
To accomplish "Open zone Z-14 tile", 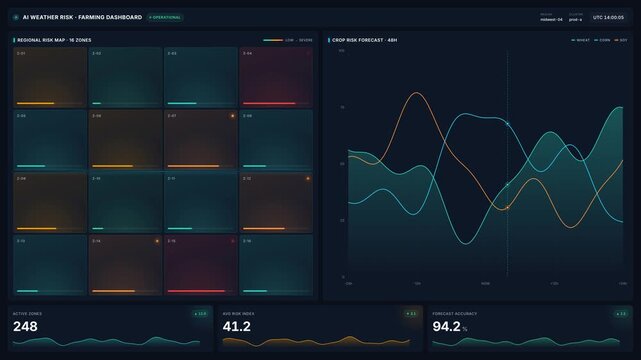I will coord(126,265).
